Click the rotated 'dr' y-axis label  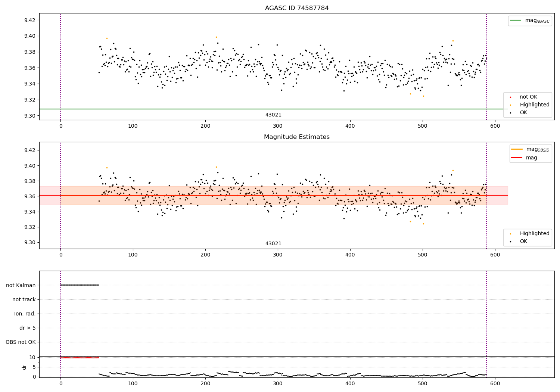(x=24, y=367)
